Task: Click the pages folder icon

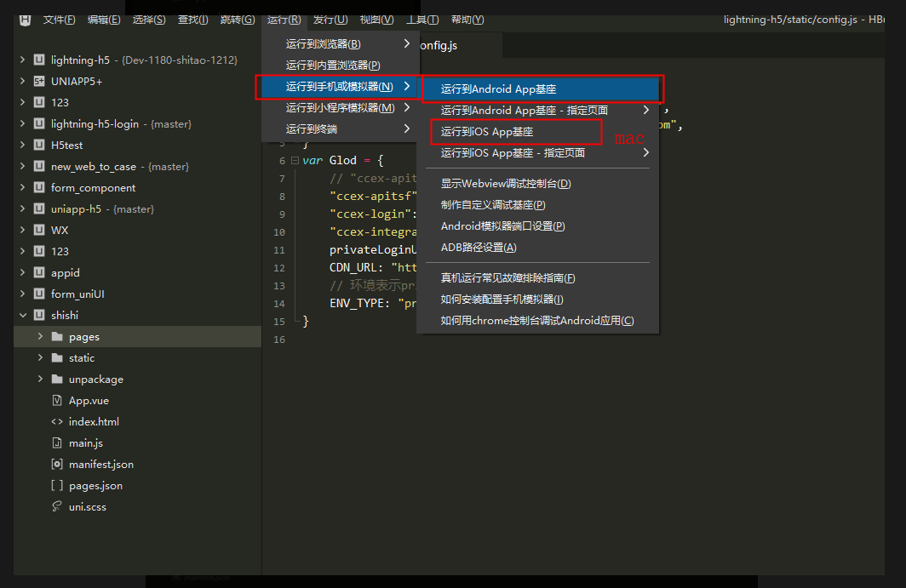Action: 57,337
